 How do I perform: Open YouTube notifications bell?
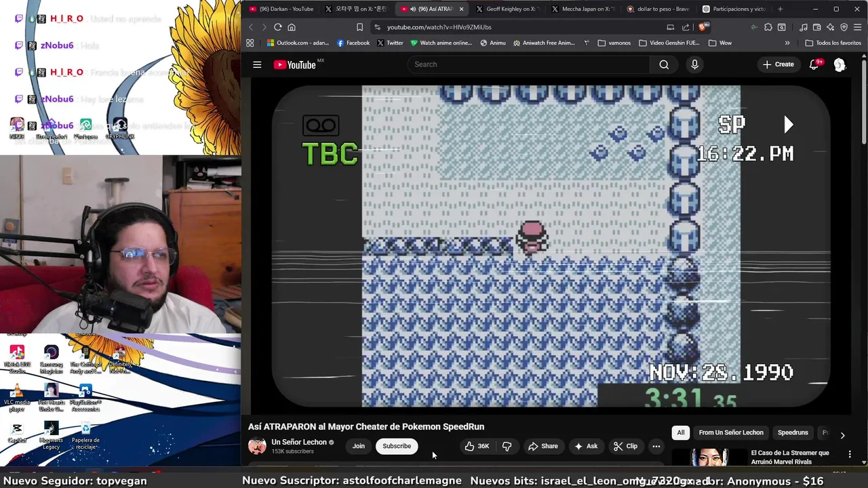click(814, 64)
